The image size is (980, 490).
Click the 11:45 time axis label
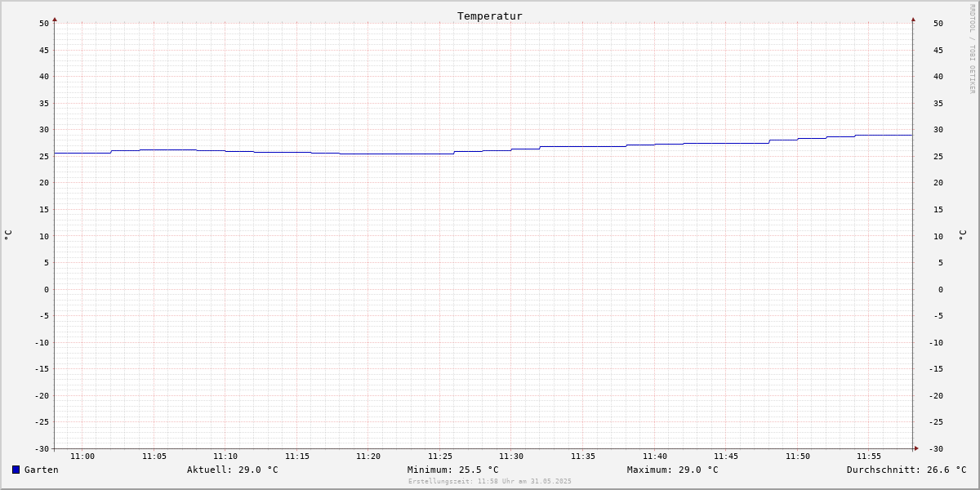pyautogui.click(x=726, y=457)
